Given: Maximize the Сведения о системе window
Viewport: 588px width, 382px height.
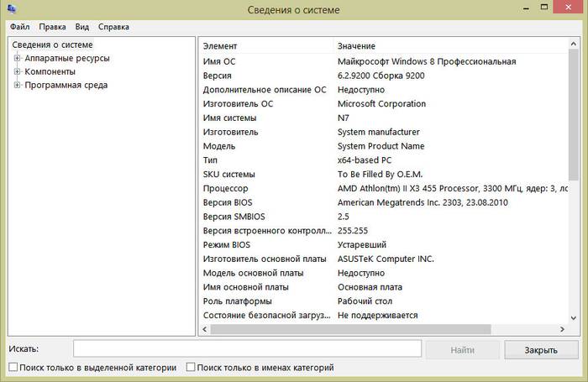Looking at the screenshot, I should [544, 7].
